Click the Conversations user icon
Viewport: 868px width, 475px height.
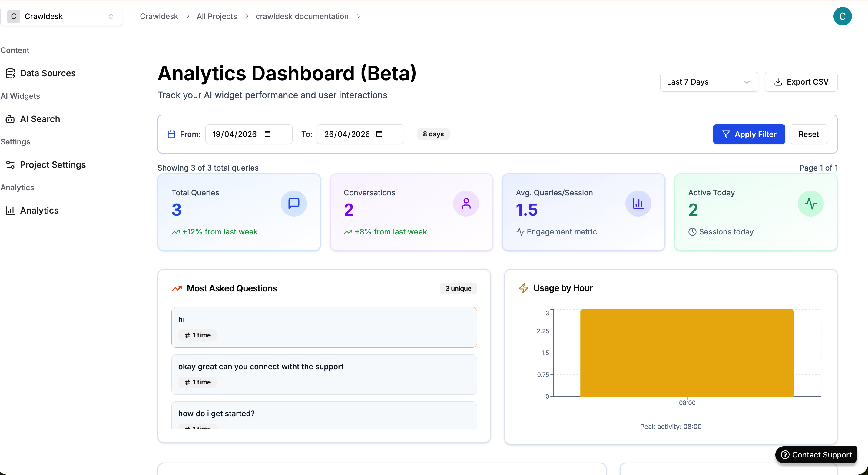466,203
